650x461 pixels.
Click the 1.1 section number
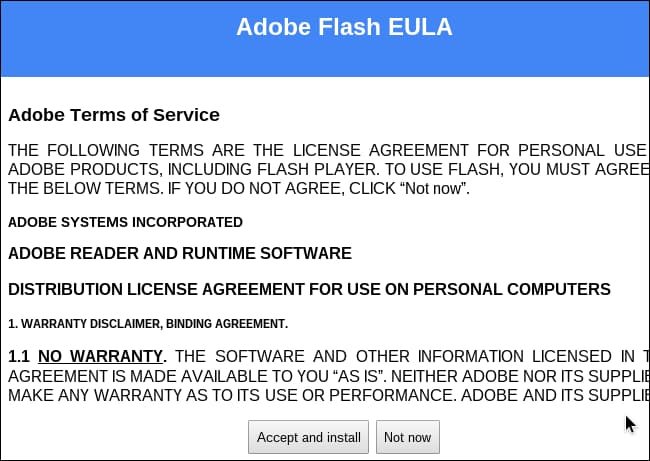coord(19,355)
